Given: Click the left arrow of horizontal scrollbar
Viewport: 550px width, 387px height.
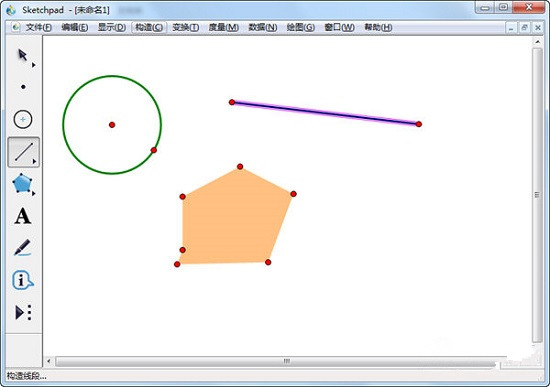Looking at the screenshot, I should click(x=49, y=361).
